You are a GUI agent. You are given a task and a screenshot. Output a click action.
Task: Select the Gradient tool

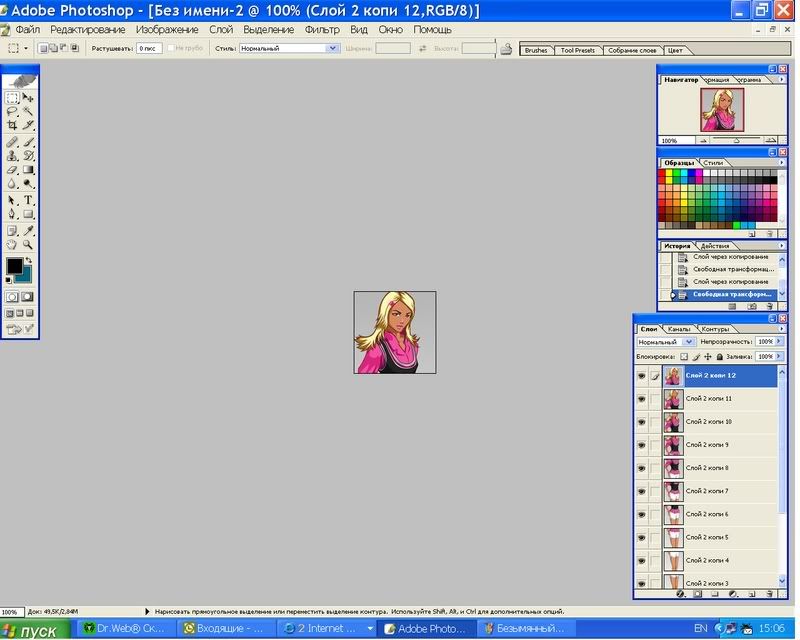click(x=28, y=169)
